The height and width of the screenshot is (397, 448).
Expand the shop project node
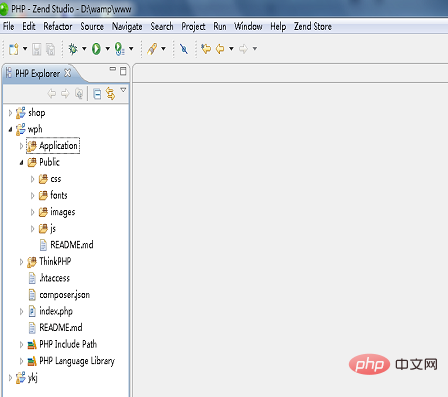coord(10,113)
